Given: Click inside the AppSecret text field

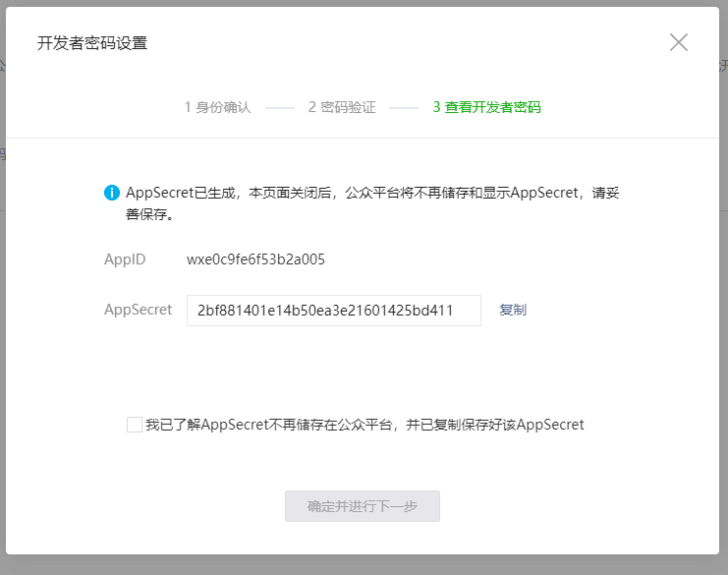Looking at the screenshot, I should pos(333,311).
